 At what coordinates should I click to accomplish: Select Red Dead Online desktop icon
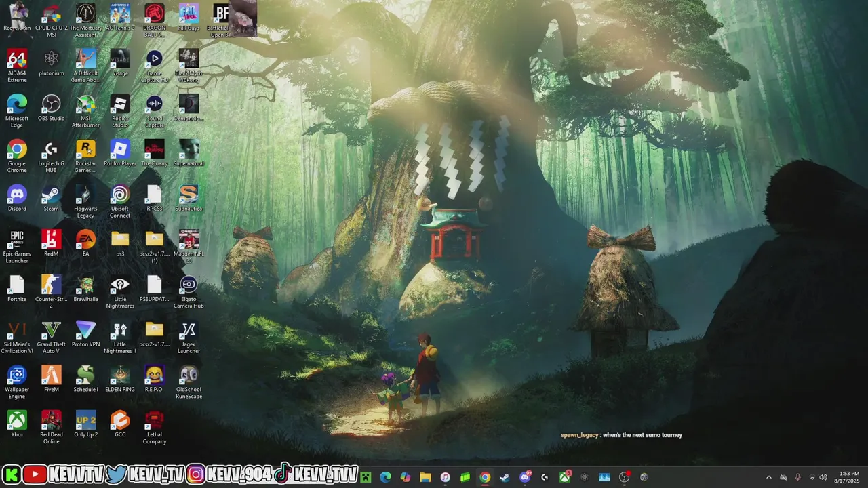pos(52,428)
